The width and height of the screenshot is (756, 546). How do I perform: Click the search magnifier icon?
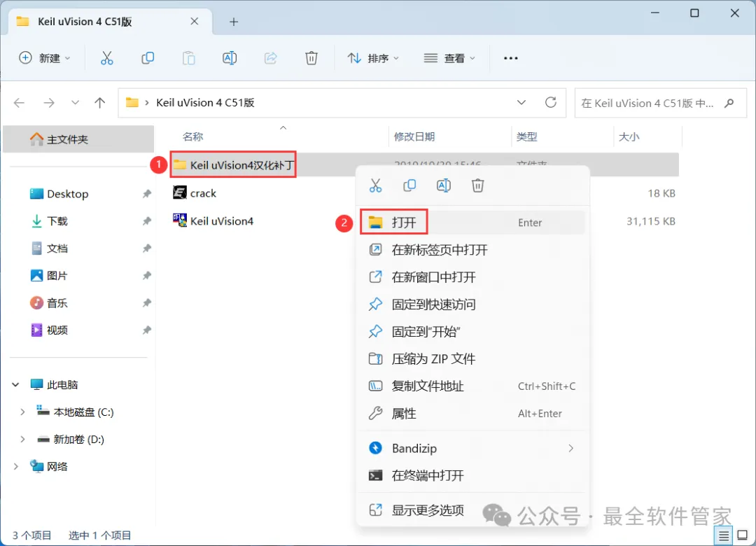coord(729,103)
